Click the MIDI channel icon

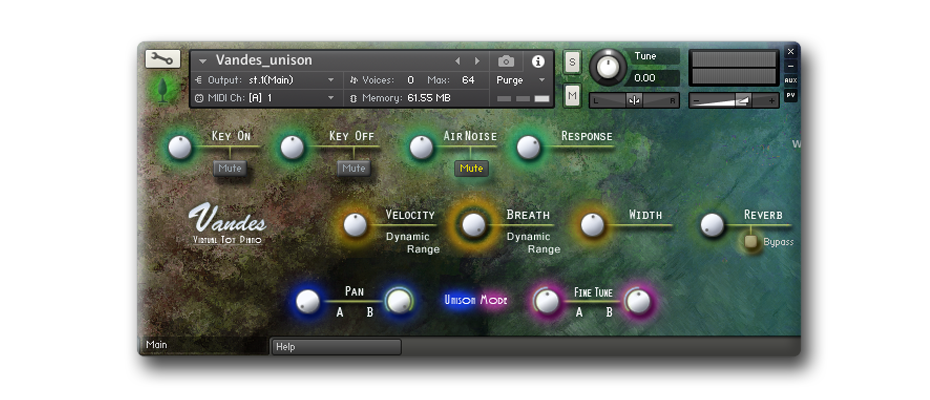click(199, 98)
